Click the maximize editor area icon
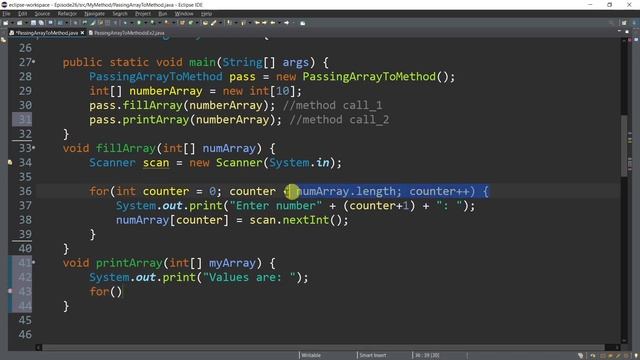 click(x=627, y=31)
